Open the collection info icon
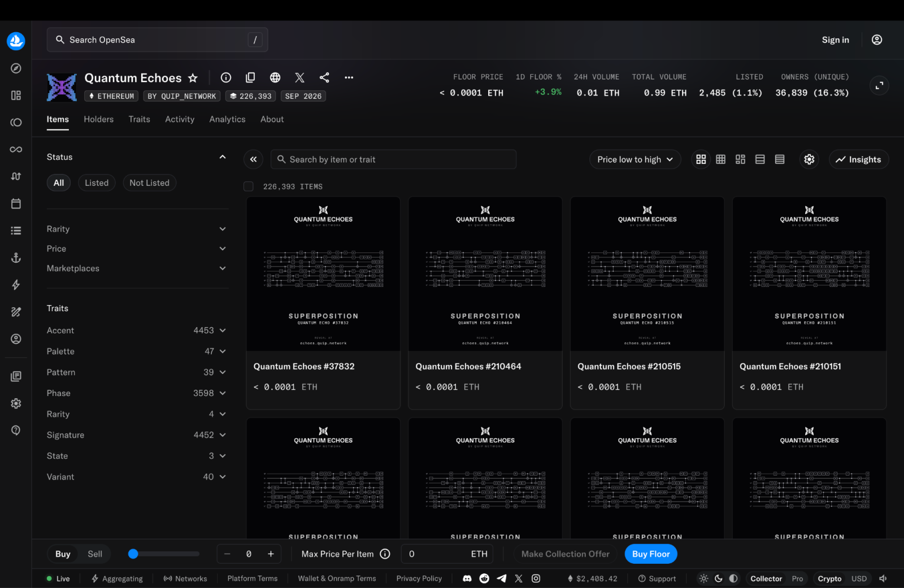 coord(226,77)
